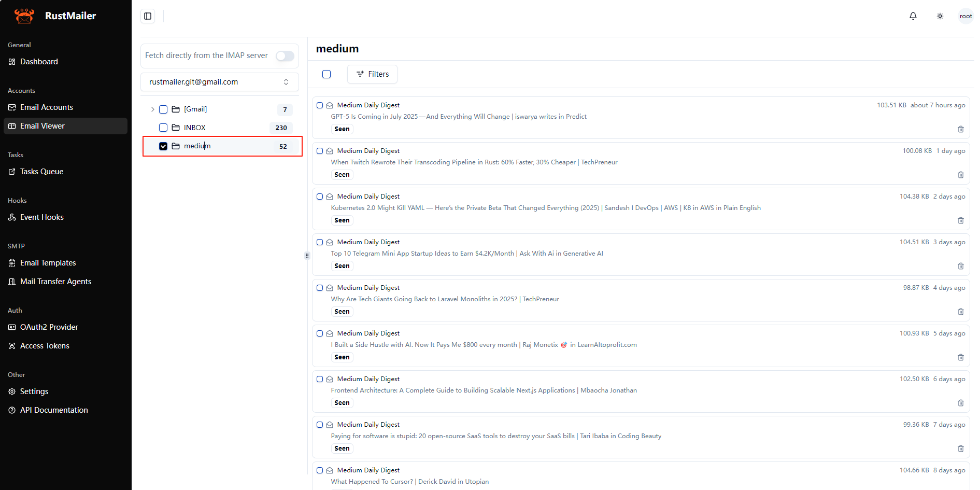980x490 pixels.
Task: Select the Laravel Monoliths email checkbox
Action: coord(320,288)
